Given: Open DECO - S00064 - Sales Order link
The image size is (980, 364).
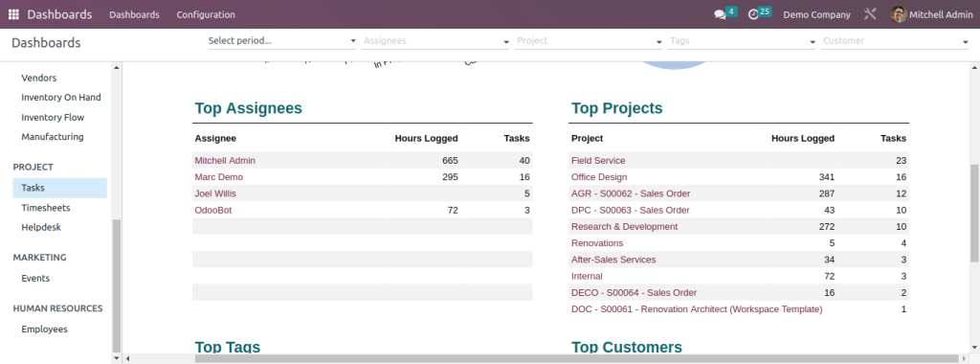Looking at the screenshot, I should 634,293.
